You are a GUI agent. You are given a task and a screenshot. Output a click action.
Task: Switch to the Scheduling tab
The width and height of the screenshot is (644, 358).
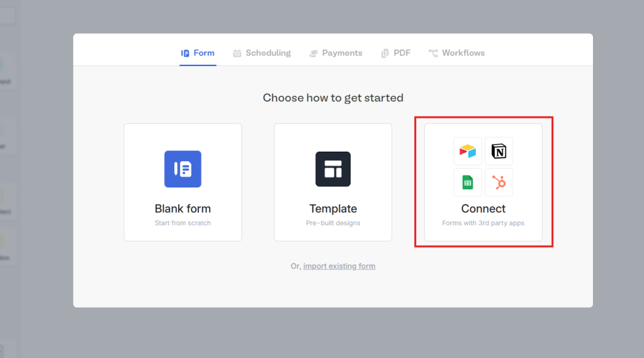(x=268, y=53)
